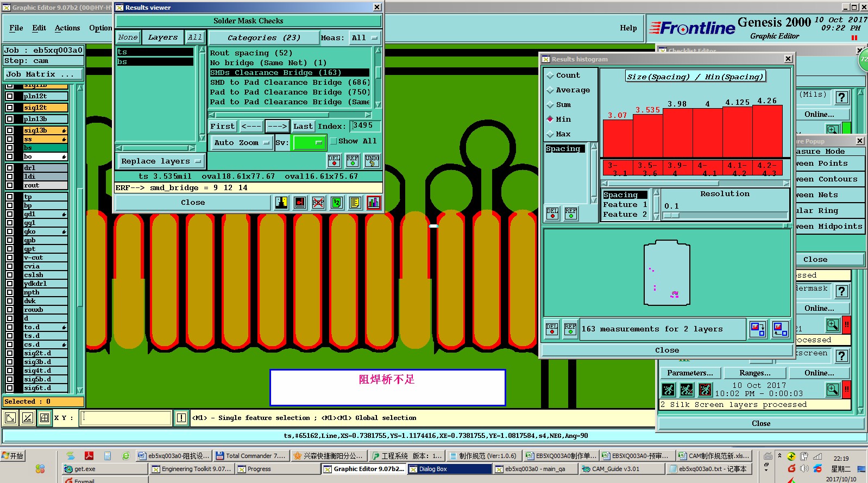
Task: Toggle visibility box of rout layer
Action: point(10,185)
